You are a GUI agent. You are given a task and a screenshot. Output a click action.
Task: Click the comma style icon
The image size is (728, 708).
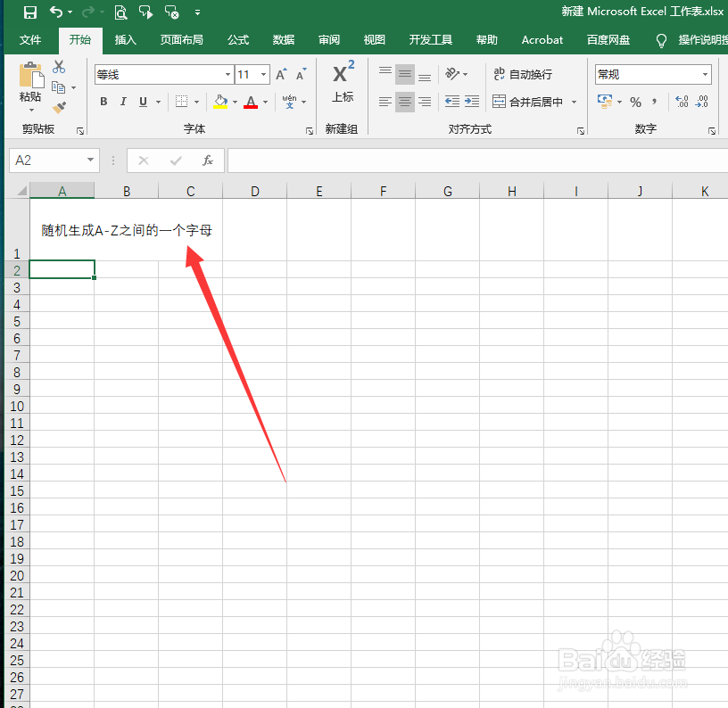tap(654, 102)
